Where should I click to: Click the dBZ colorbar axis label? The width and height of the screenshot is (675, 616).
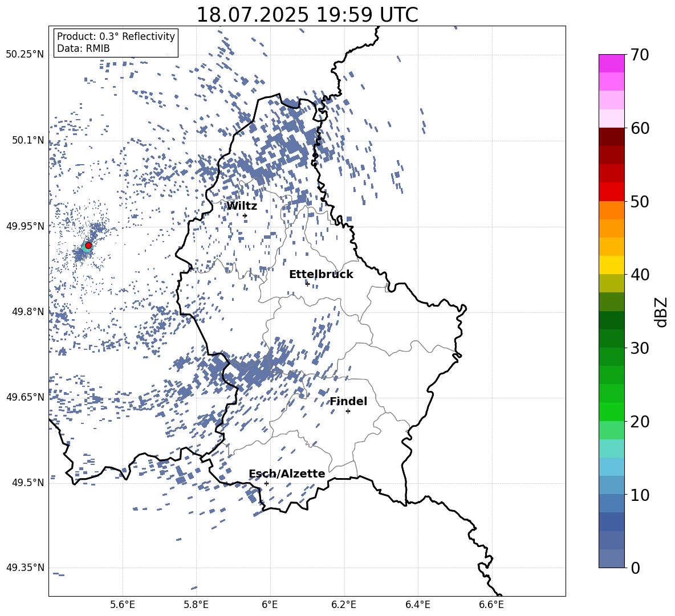click(662, 312)
